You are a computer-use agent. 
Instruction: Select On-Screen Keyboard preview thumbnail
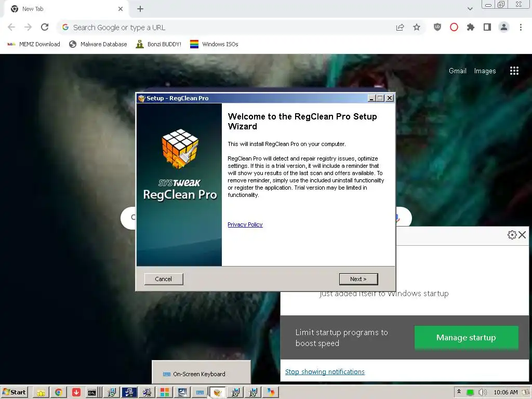(x=201, y=373)
